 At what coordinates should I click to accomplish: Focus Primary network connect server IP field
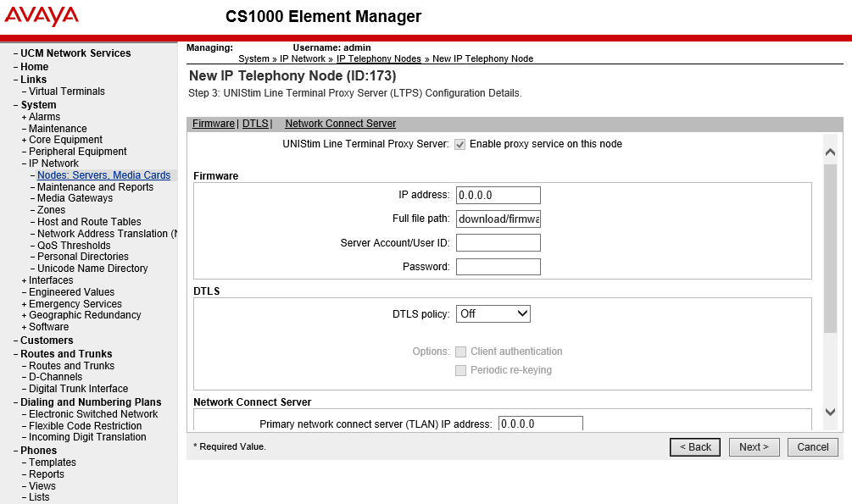(x=541, y=424)
